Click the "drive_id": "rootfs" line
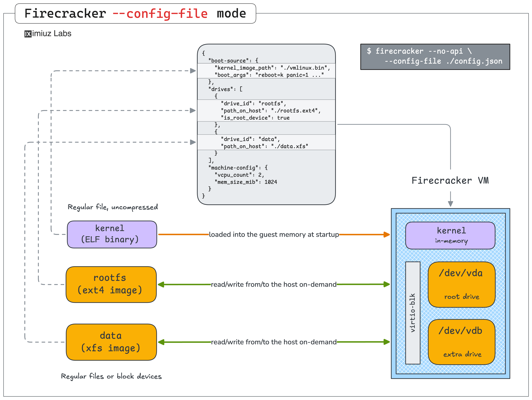 pyautogui.click(x=254, y=104)
